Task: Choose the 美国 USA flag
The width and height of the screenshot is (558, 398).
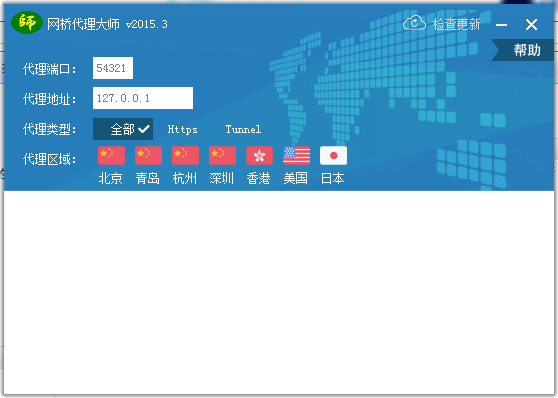Action: [296, 156]
